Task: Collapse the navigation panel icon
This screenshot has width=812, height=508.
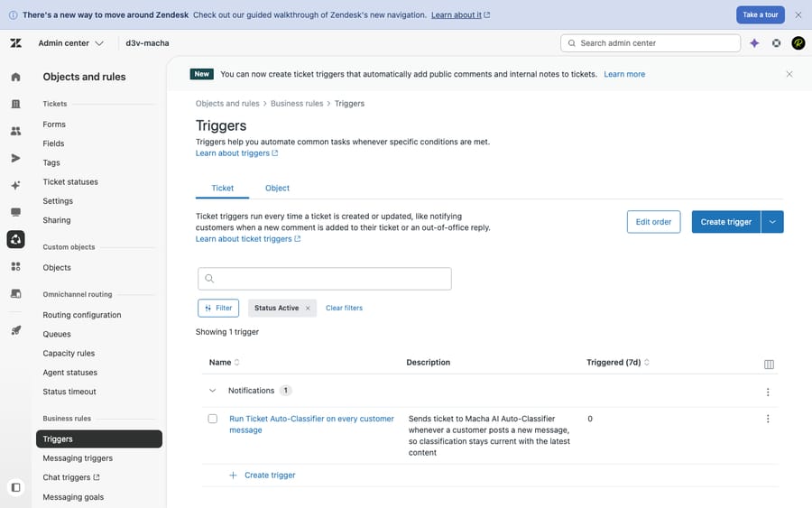Action: 15,487
